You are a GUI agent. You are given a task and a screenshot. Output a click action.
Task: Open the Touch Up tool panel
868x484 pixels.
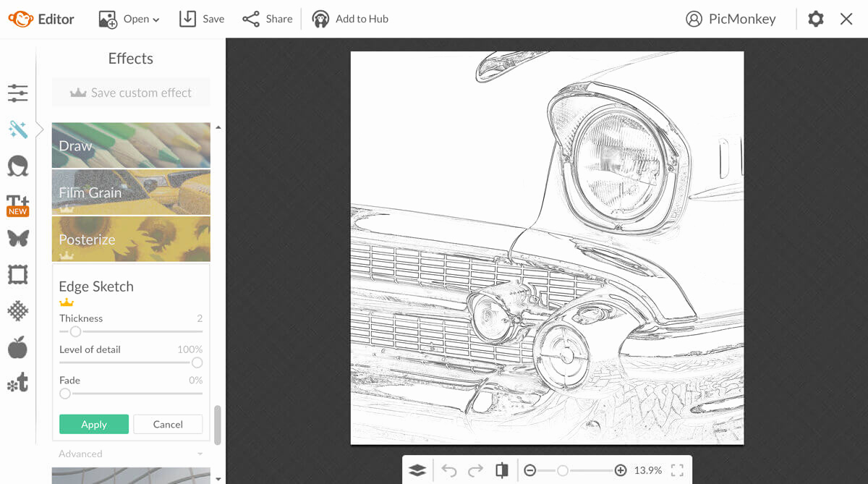(x=17, y=166)
